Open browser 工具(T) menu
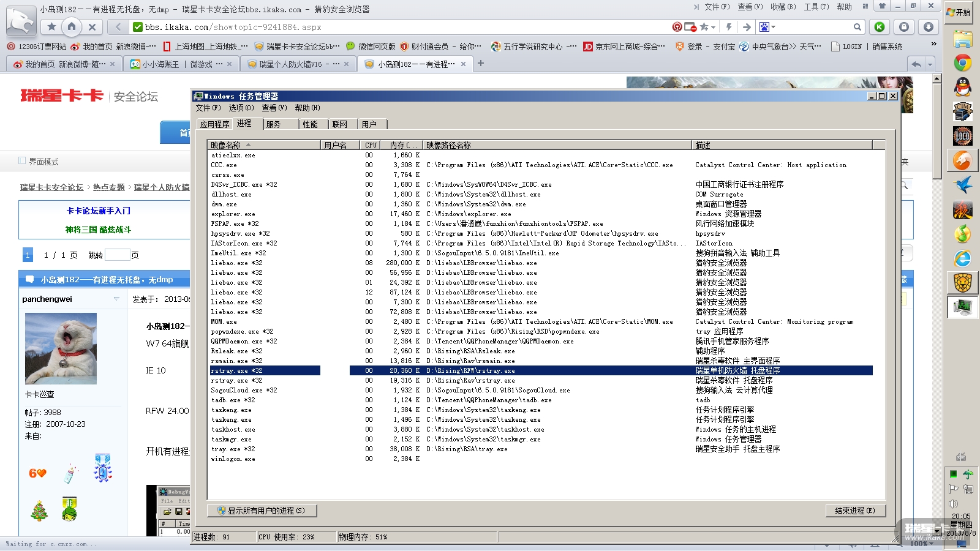This screenshot has width=980, height=551. click(x=816, y=7)
